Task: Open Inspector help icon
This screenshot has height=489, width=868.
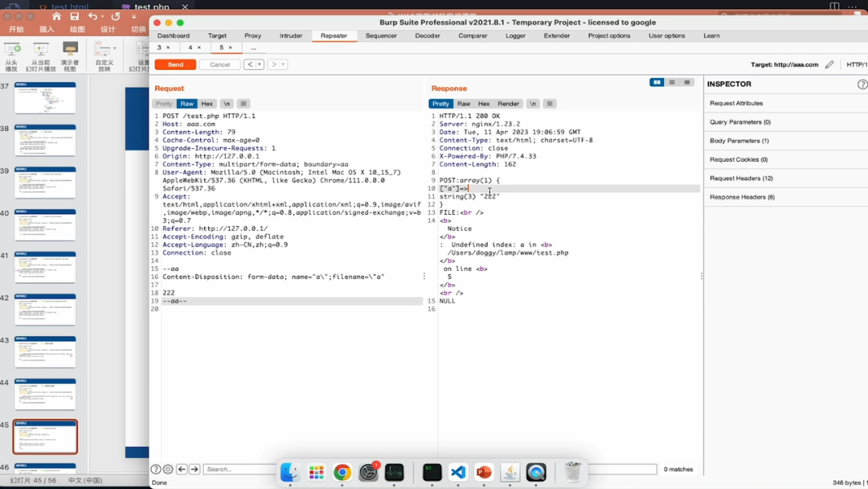Action: 862,84
